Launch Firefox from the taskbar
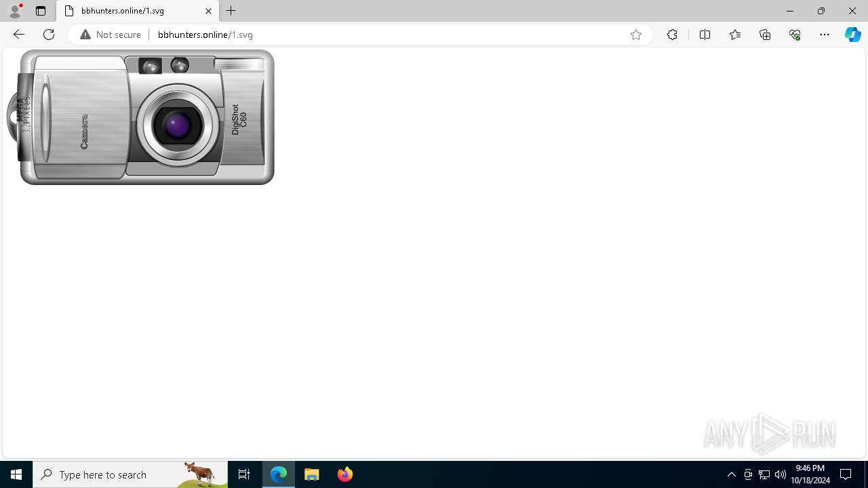868x488 pixels. click(x=345, y=474)
